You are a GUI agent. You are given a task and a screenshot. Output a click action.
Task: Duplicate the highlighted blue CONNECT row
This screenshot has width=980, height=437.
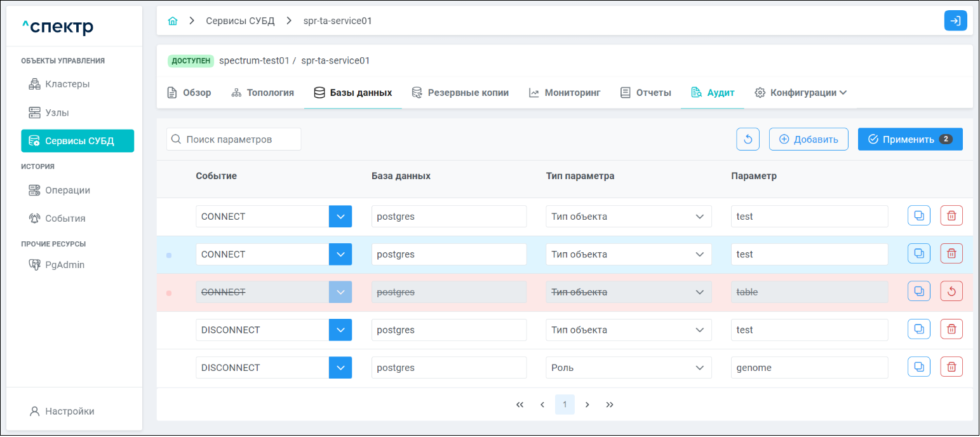click(919, 254)
